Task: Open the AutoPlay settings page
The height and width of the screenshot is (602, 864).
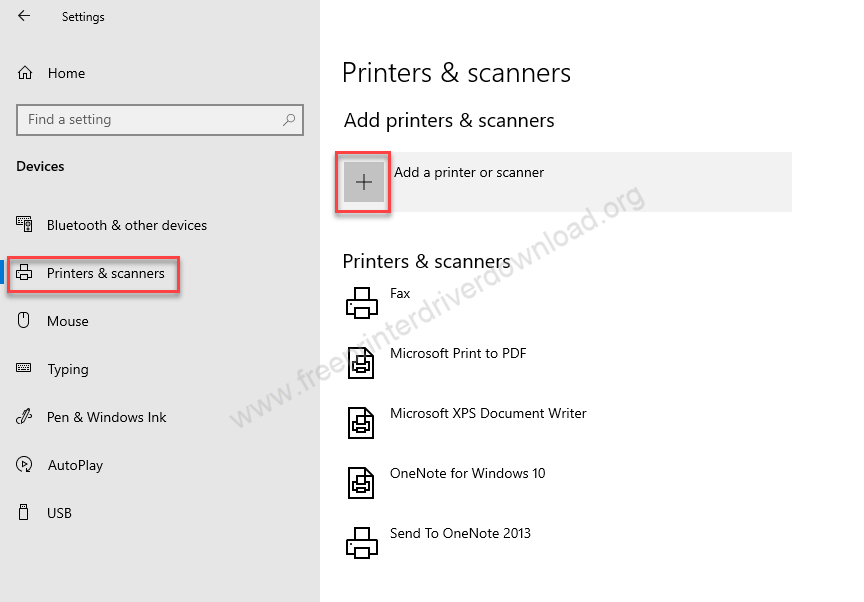Action: point(75,465)
